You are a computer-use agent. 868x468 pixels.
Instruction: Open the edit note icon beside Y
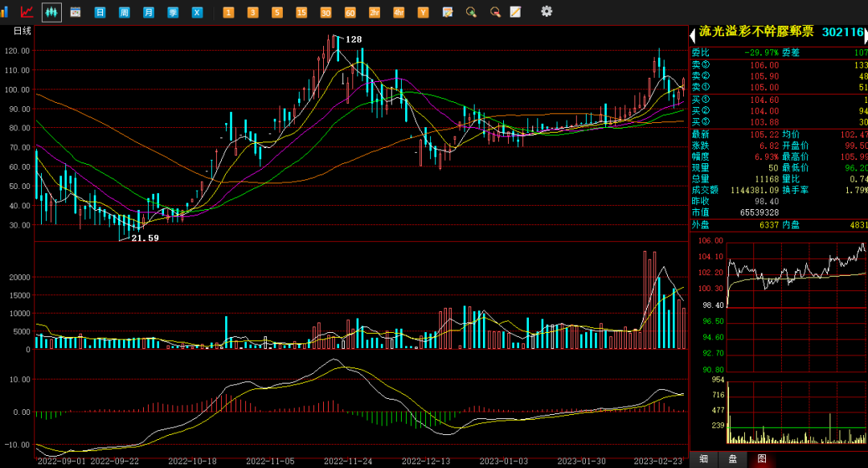[448, 12]
